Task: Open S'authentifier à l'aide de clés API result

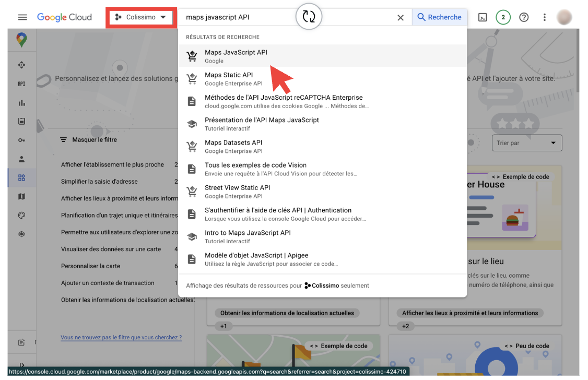Action: 323,214
